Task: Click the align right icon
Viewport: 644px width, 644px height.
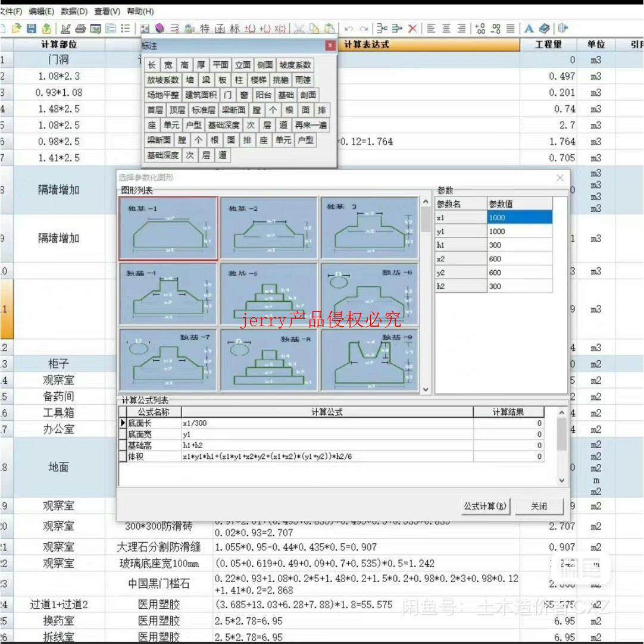Action: (462, 29)
